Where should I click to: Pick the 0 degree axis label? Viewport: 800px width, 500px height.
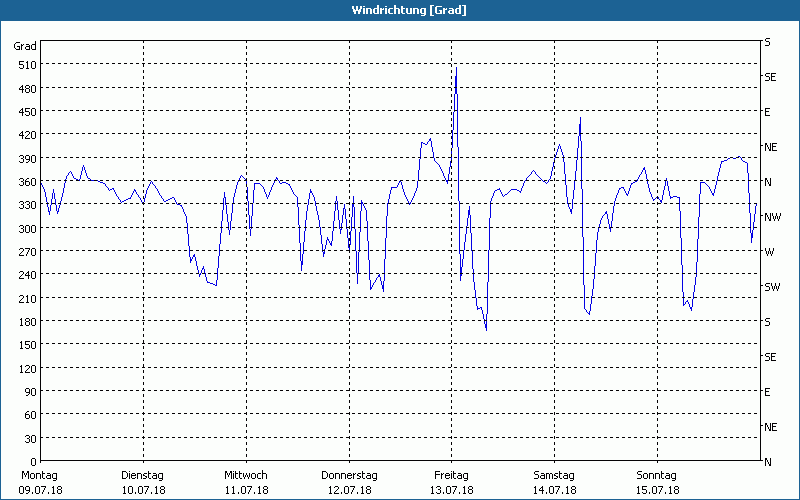tap(34, 462)
